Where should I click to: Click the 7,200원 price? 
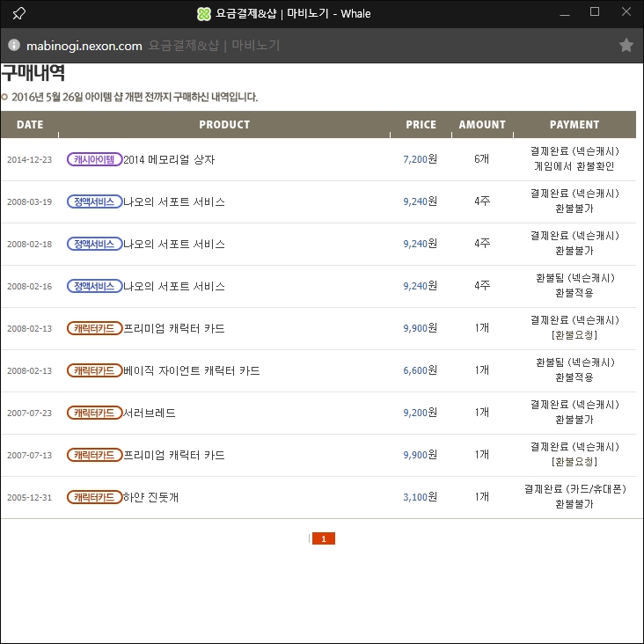(421, 159)
